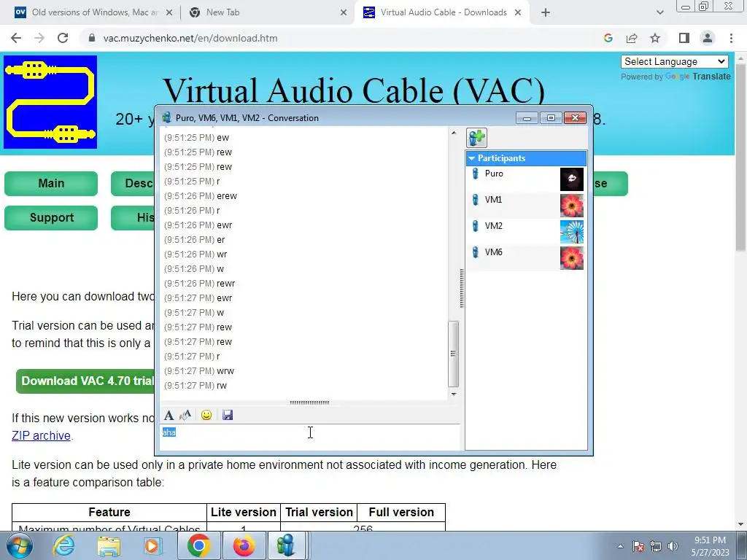Image resolution: width=747 pixels, height=560 pixels.
Task: Click the volume speaker tray icon
Action: (x=673, y=546)
